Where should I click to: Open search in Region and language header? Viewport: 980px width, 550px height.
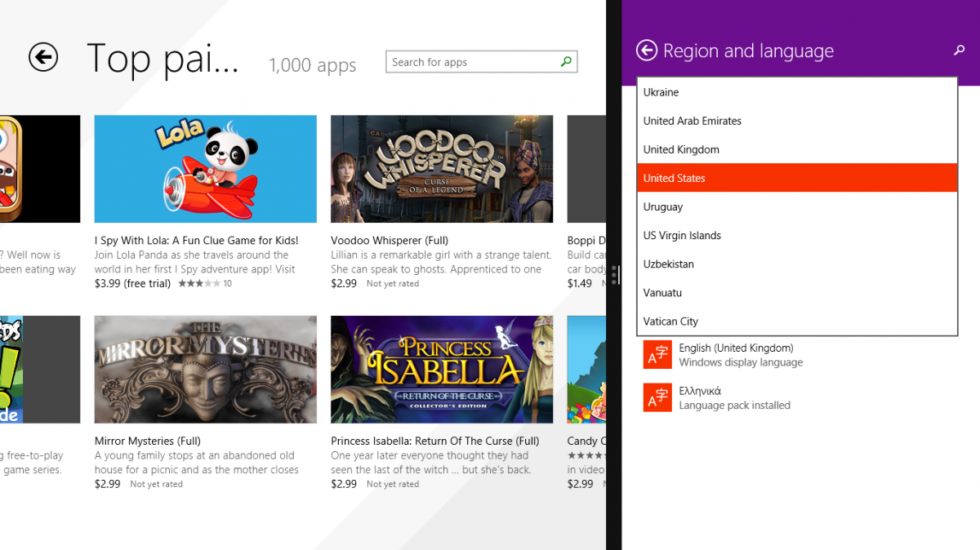point(960,51)
